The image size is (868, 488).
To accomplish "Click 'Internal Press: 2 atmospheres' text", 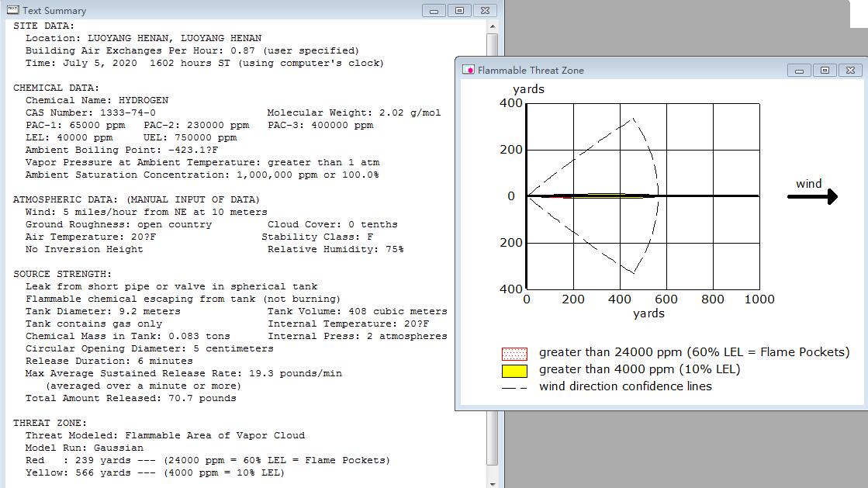I will coord(358,336).
